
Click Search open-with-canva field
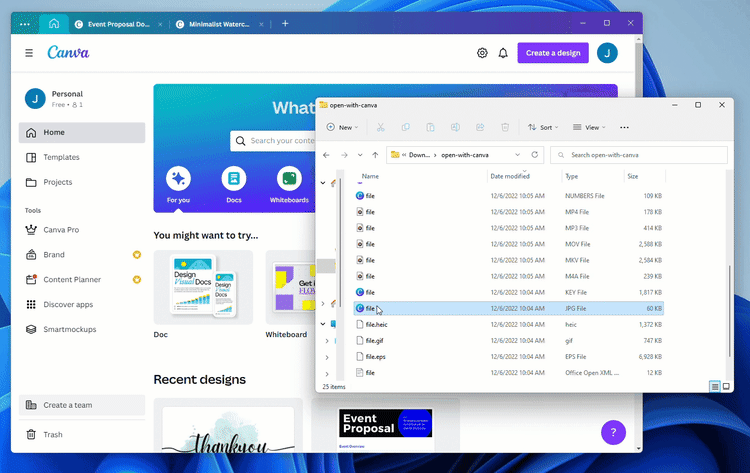639,155
